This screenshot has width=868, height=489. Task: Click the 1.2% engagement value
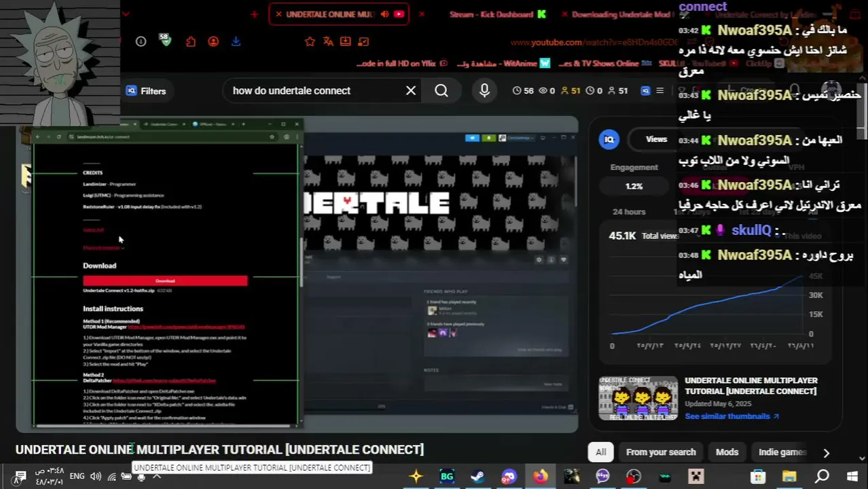click(634, 186)
